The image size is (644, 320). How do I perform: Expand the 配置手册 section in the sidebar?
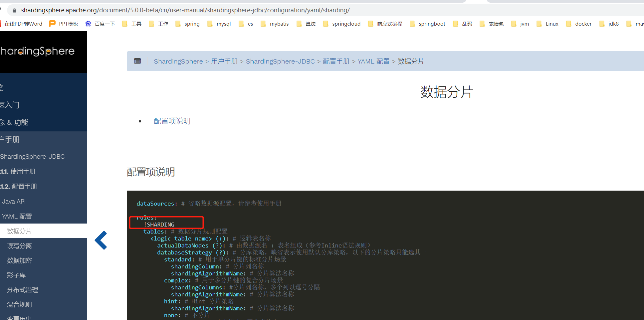coord(23,186)
